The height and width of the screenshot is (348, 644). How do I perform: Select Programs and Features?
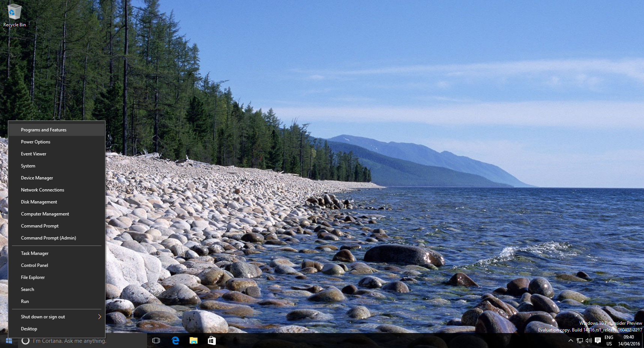point(57,130)
